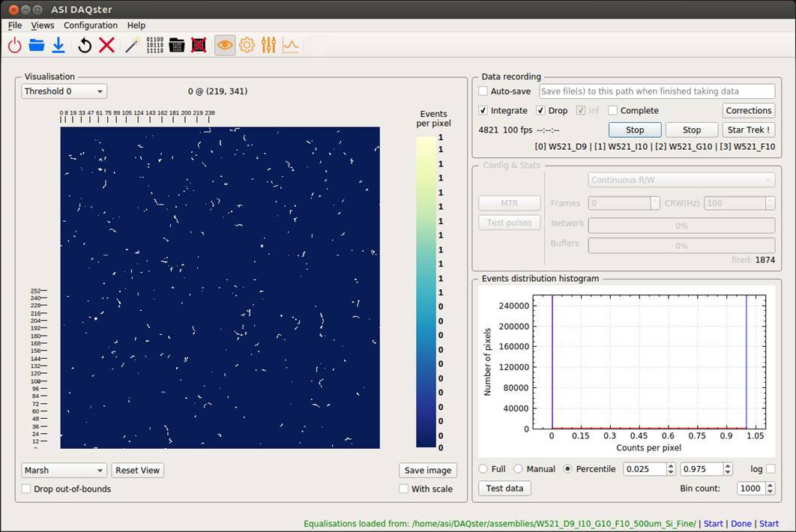Viewport: 796px width, 532px height.
Task: Open the orange gear settings icon
Action: click(x=247, y=46)
